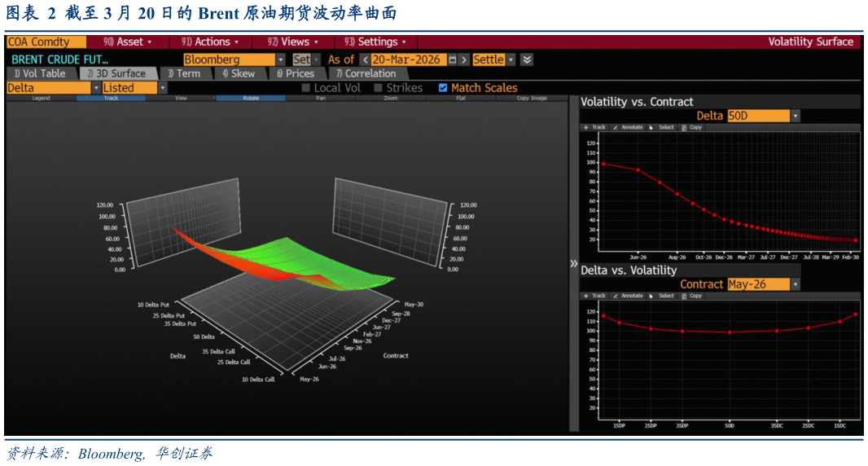Screen dimensions: 868x466
Task: Open the 92) Views menu
Action: tap(293, 42)
